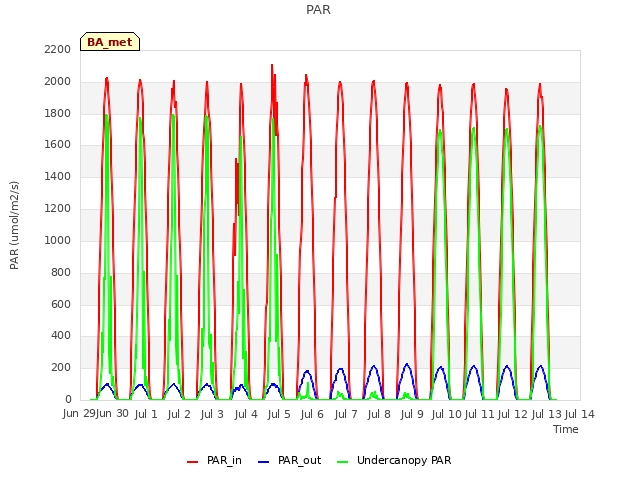Click the 1400 y-axis tick label

[x=58, y=177]
